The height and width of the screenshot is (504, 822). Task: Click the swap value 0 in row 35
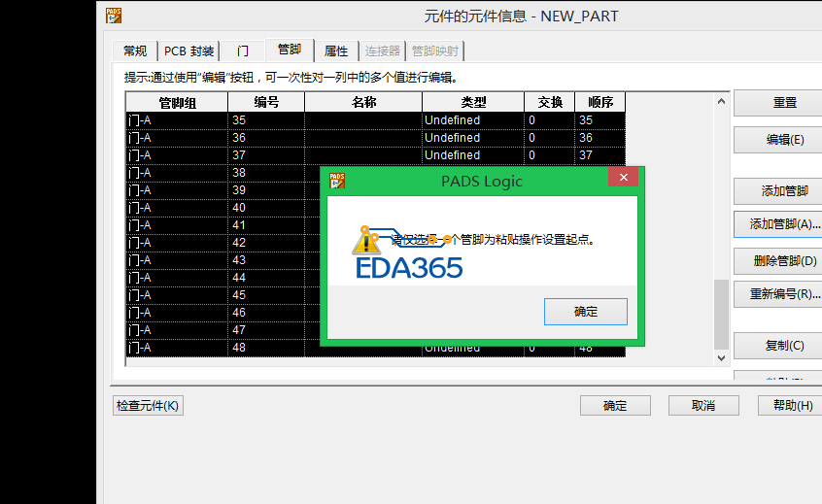coord(550,120)
